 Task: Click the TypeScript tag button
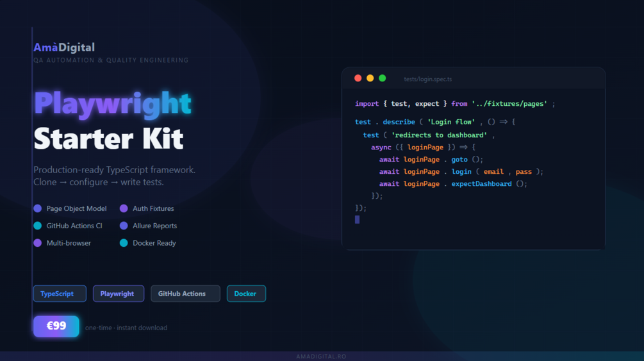(60, 294)
